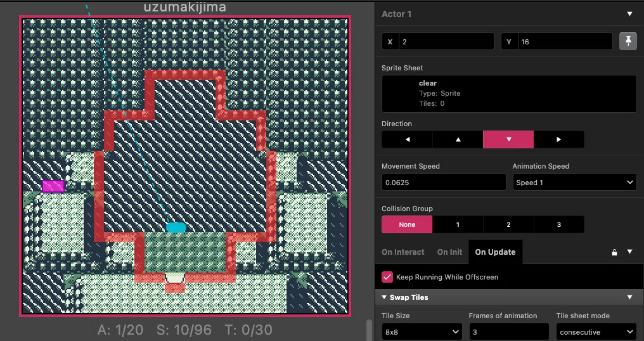Switch to the On Init tab
644x341 pixels.
(449, 252)
